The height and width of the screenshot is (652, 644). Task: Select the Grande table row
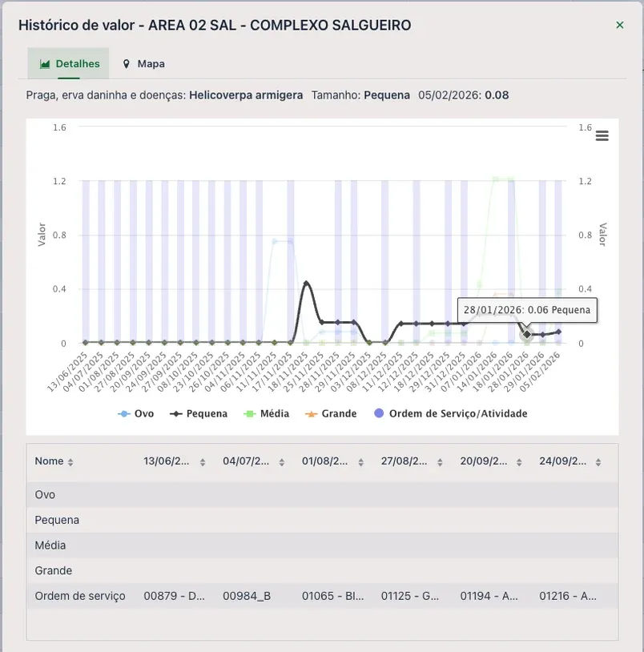(322, 571)
